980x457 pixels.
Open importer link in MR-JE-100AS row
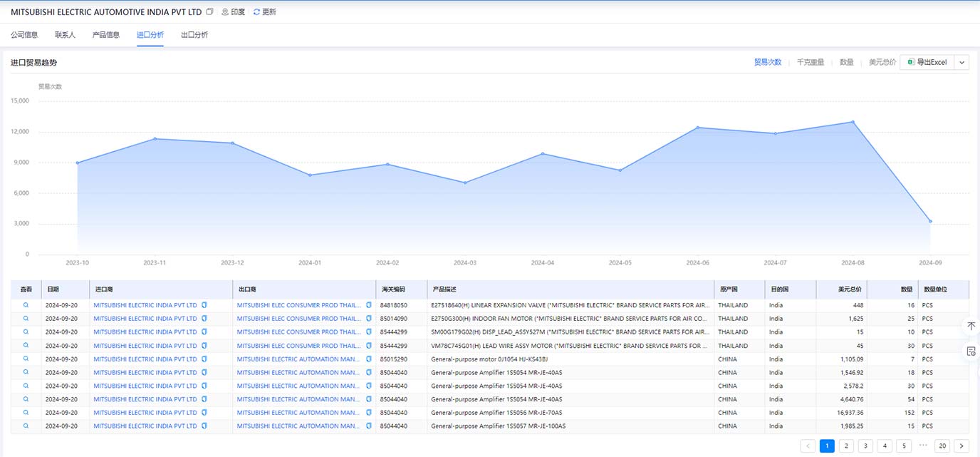(145, 426)
